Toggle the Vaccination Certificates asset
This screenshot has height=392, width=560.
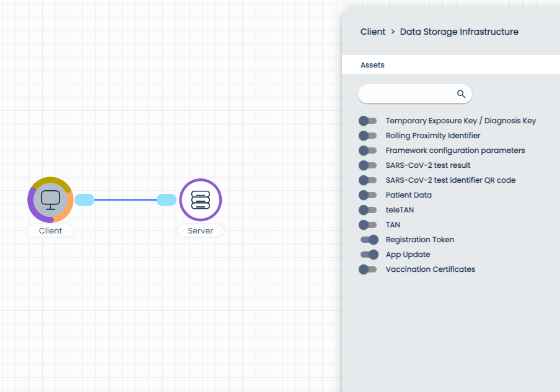tap(368, 269)
